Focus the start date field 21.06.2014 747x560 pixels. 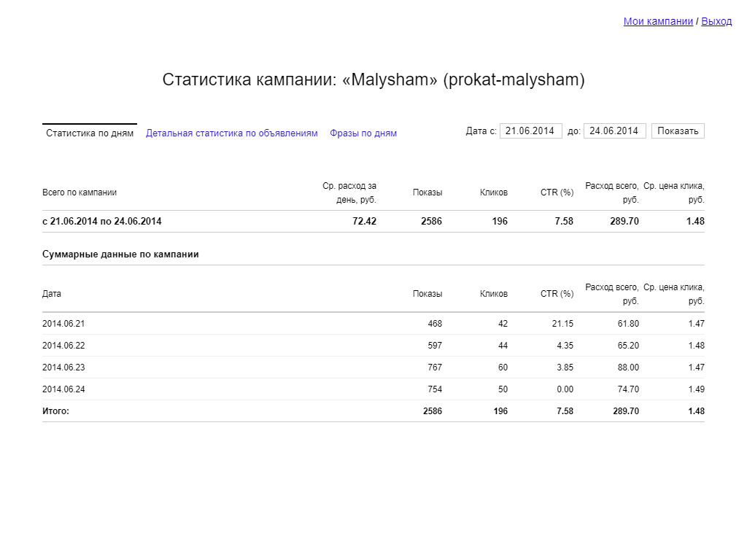point(531,131)
